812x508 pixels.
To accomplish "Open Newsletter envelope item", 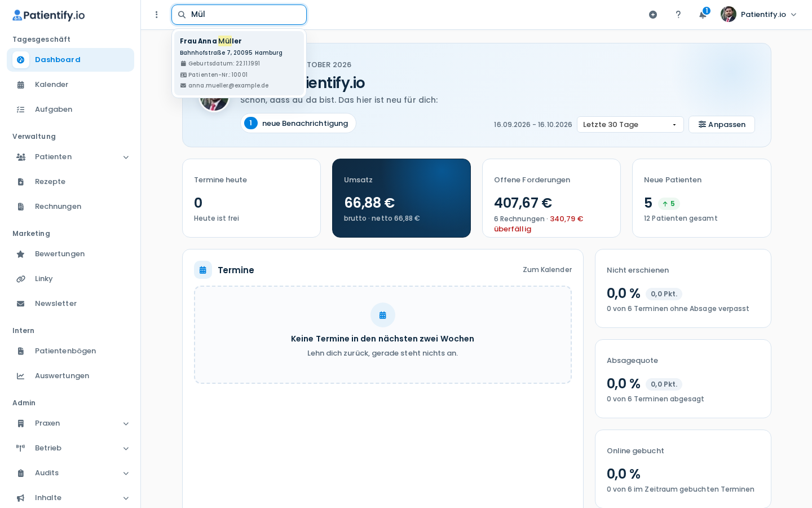I will pyautogui.click(x=70, y=304).
